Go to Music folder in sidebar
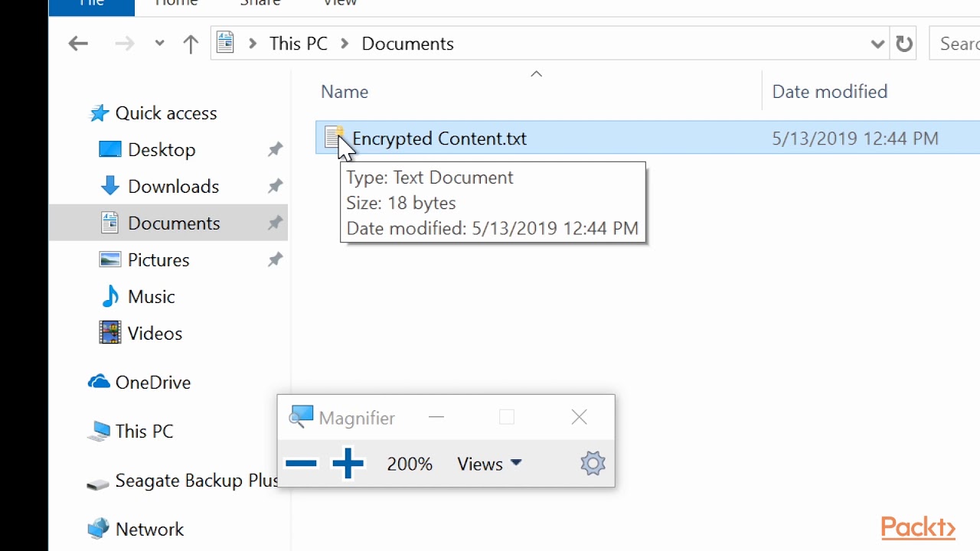980x551 pixels. (x=151, y=297)
